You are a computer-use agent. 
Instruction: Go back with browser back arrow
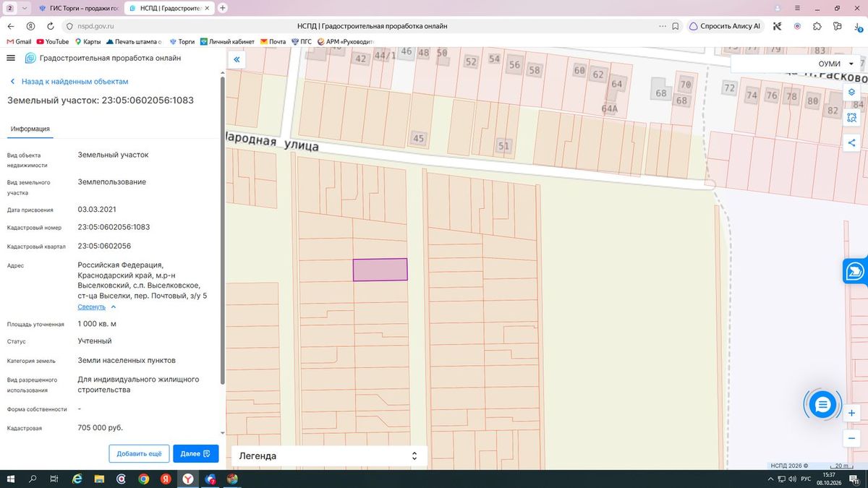tap(11, 26)
